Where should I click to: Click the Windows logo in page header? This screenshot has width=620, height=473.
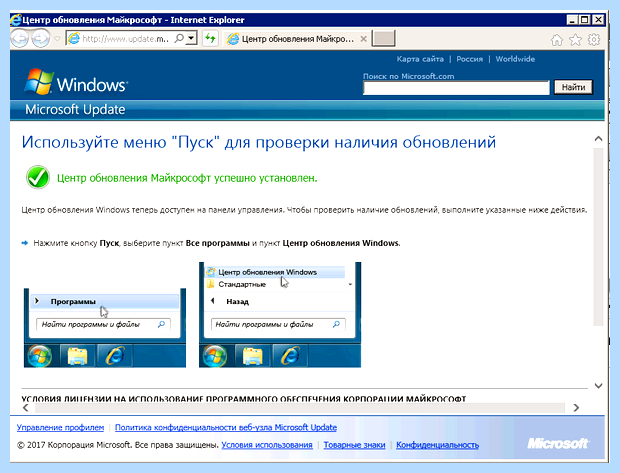(x=76, y=82)
